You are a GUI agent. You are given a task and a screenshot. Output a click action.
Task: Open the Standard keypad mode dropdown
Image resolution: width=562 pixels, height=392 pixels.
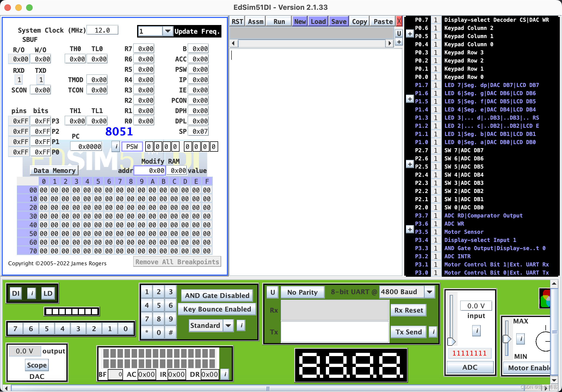228,325
